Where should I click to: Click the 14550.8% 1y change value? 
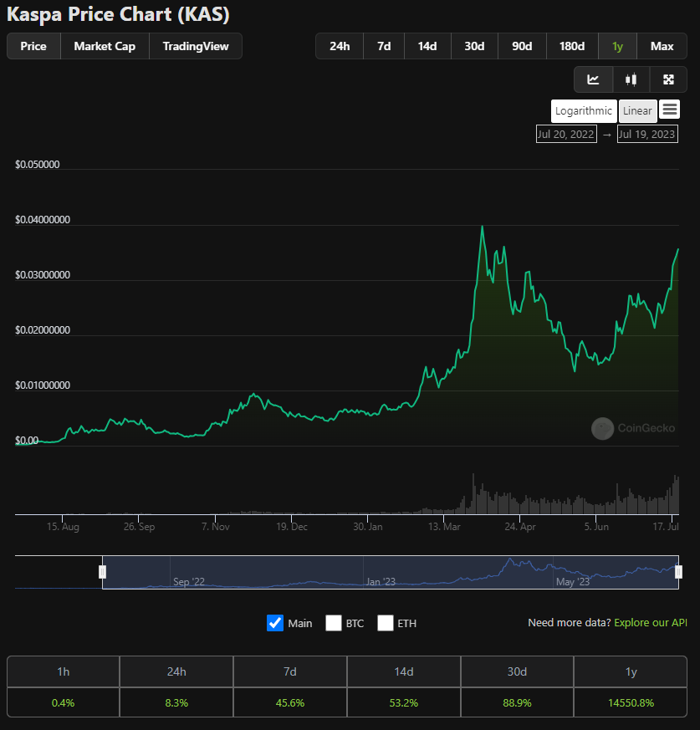coord(631,702)
